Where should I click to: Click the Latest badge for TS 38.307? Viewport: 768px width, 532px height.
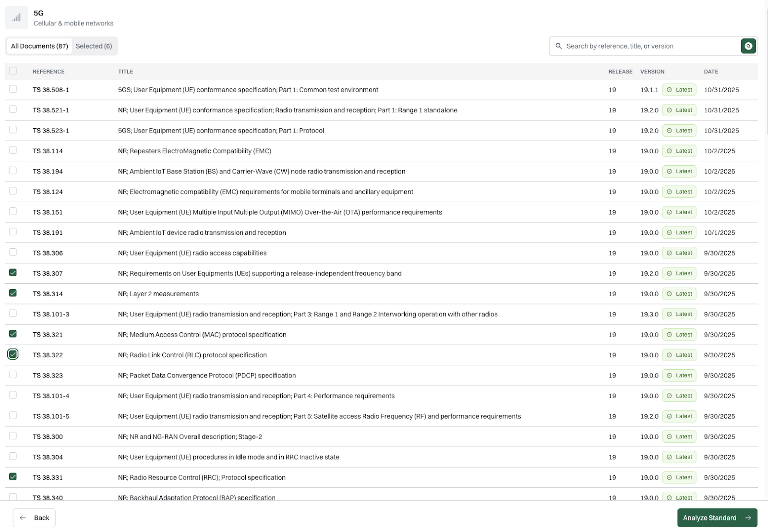coord(679,273)
